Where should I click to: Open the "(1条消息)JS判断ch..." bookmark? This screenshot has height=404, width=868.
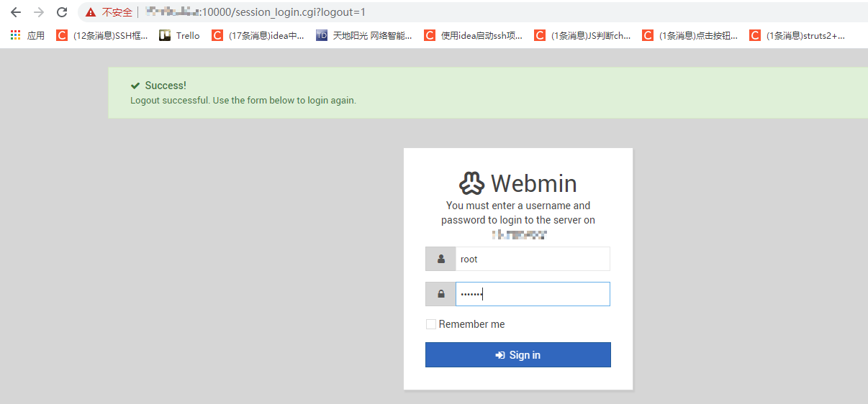tap(582, 35)
